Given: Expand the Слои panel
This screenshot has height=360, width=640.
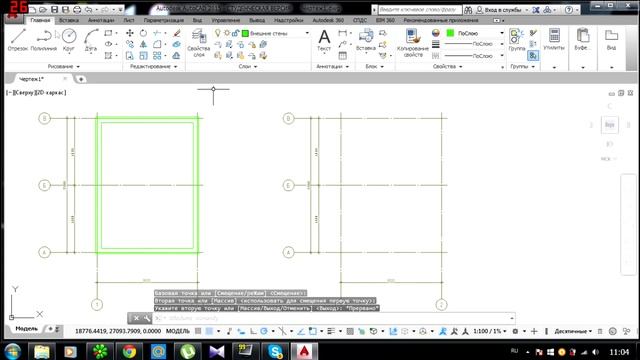Looking at the screenshot, I should pos(248,67).
